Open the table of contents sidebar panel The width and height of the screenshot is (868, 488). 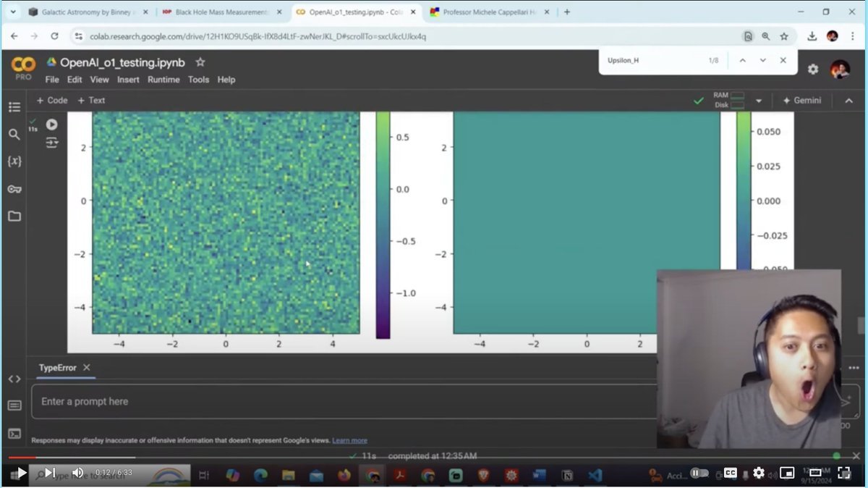pos(14,107)
